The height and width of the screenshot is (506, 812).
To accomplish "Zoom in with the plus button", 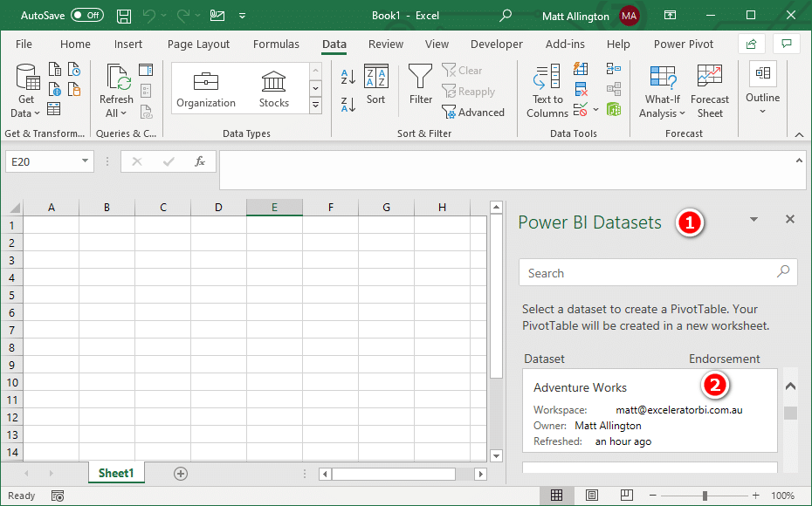I will pos(755,496).
